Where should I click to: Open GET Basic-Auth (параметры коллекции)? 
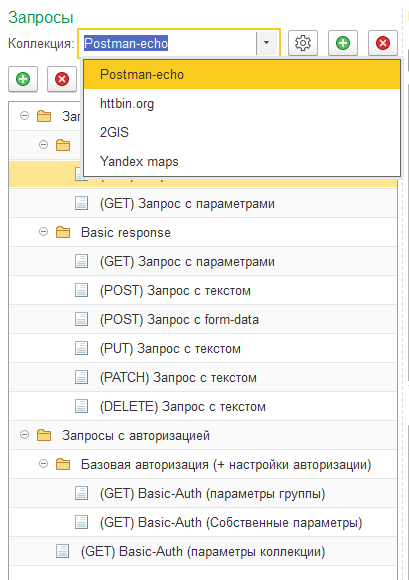203,551
